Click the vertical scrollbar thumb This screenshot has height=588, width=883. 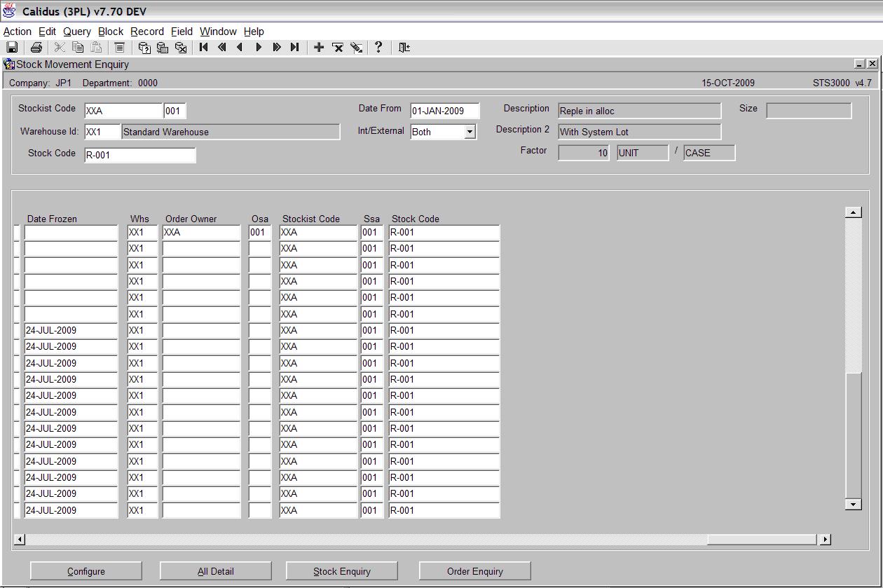853,435
